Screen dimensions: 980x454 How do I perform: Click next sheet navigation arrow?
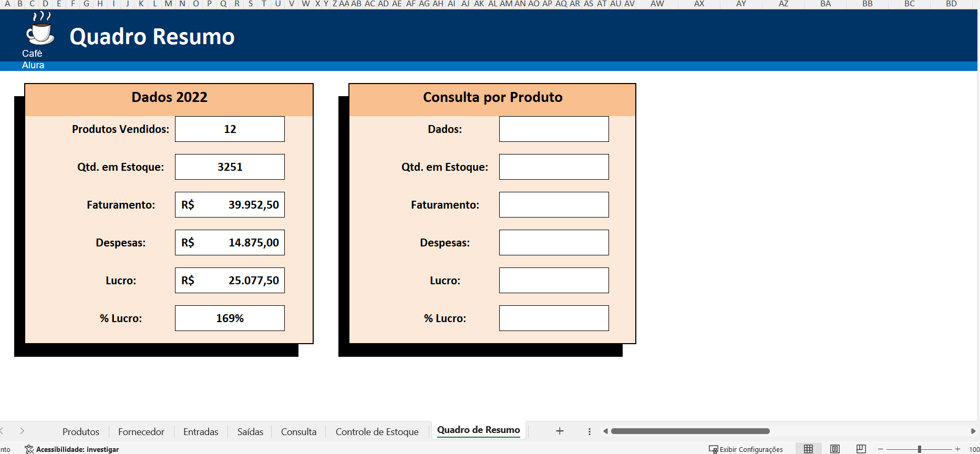click(22, 431)
